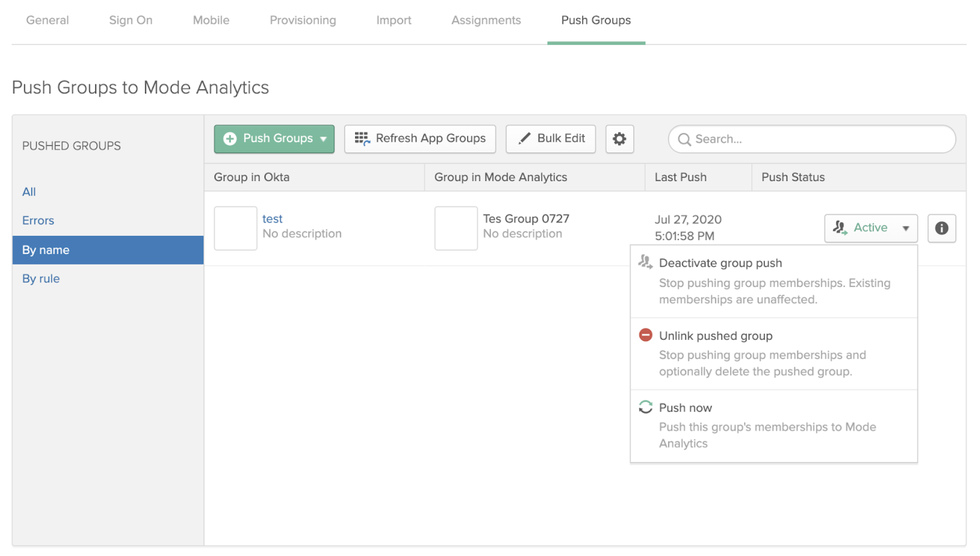
Task: Click the PUSHED GROUPS sidebar heading
Action: (71, 146)
